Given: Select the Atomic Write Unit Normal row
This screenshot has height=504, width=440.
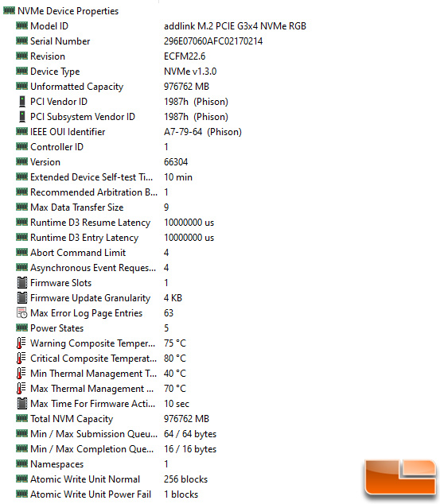Looking at the screenshot, I should [x=111, y=479].
